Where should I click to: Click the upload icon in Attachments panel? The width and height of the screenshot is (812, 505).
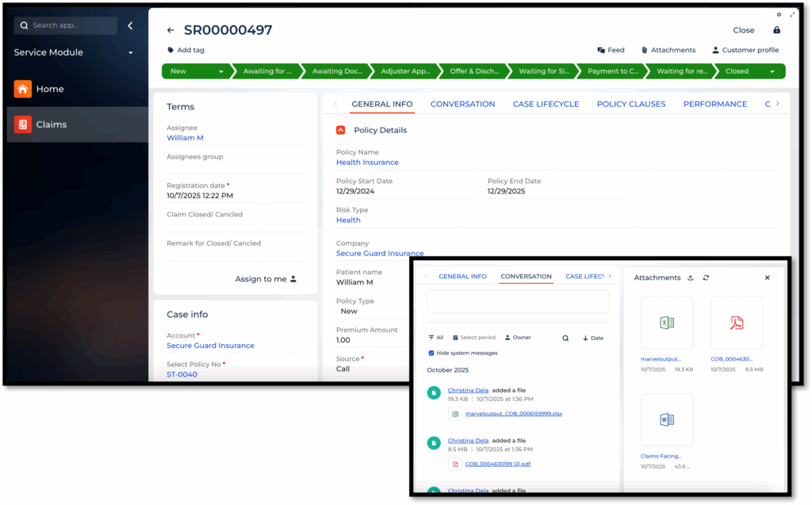point(690,277)
